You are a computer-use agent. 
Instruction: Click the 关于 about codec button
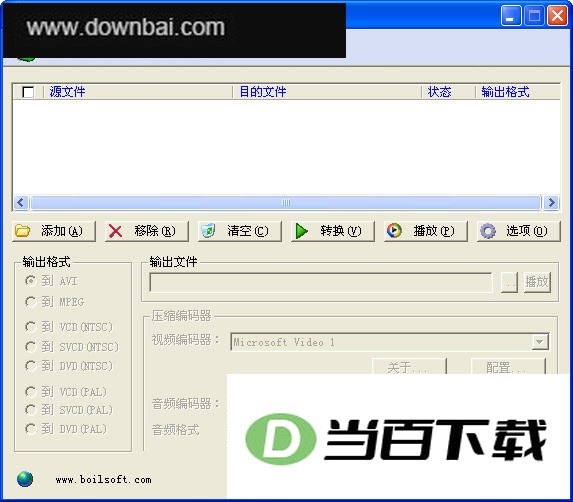click(x=409, y=366)
